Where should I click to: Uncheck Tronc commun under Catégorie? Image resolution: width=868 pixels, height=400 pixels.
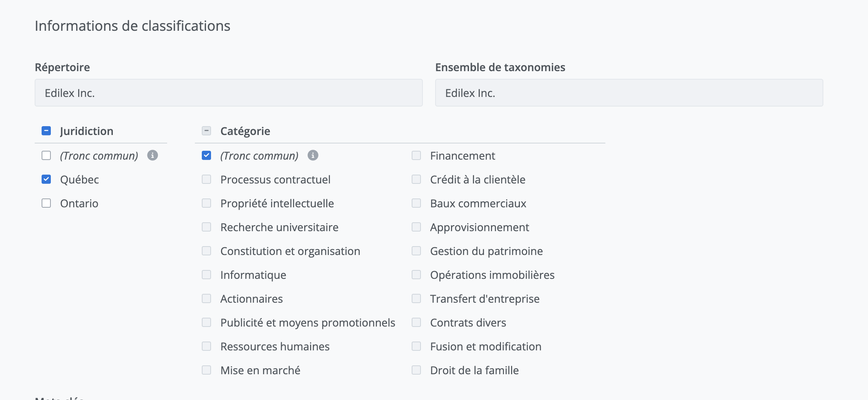point(206,155)
